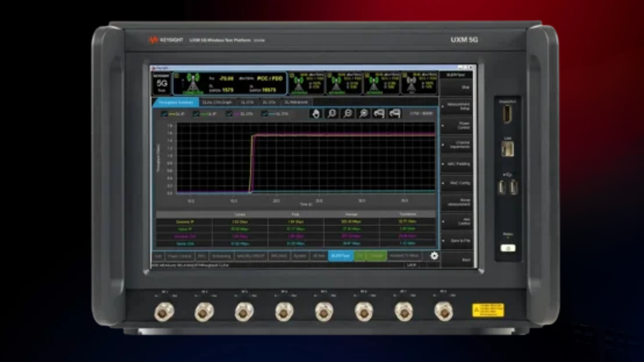Image resolution: width=644 pixels, height=362 pixels.
Task: Click the Reset Measurement softkey
Action: coord(457,202)
